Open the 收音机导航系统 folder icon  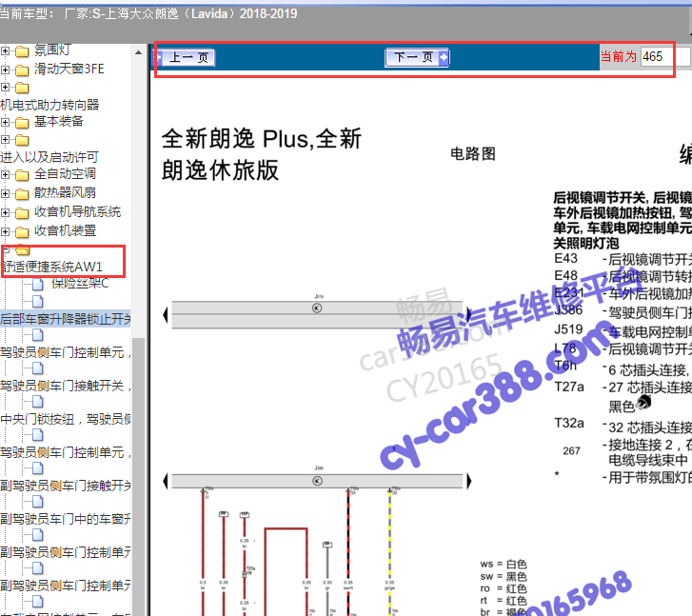[22, 213]
